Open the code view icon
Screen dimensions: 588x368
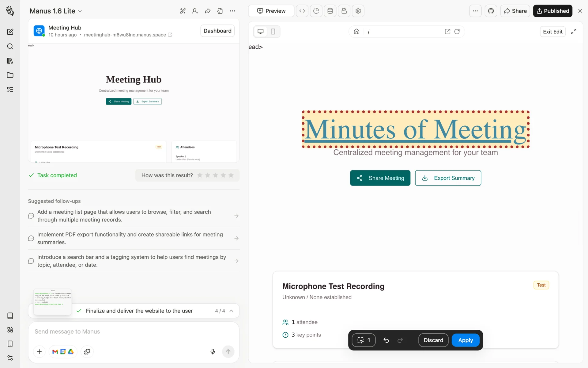point(302,11)
